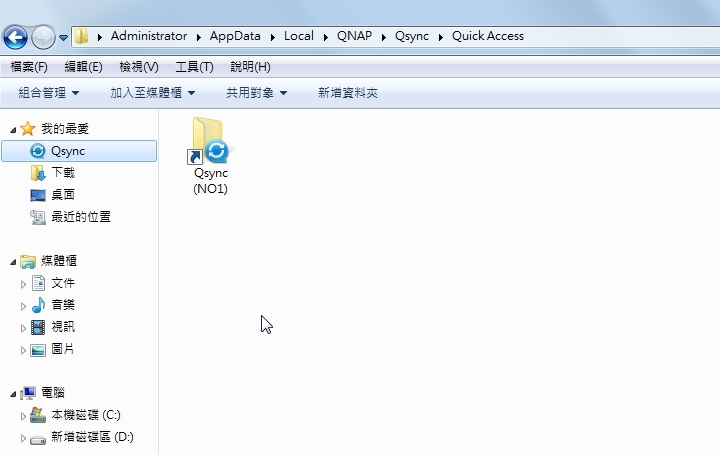Viewport: 720px width, 455px height.
Task: Click the 圖片 pictures icon
Action: pos(38,350)
